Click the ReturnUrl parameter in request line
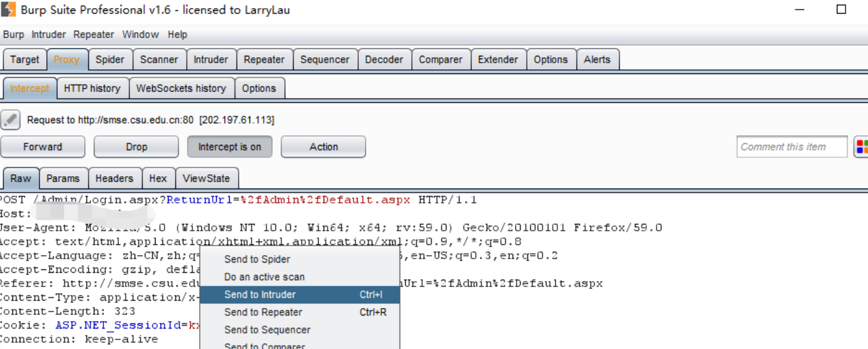 [200, 200]
